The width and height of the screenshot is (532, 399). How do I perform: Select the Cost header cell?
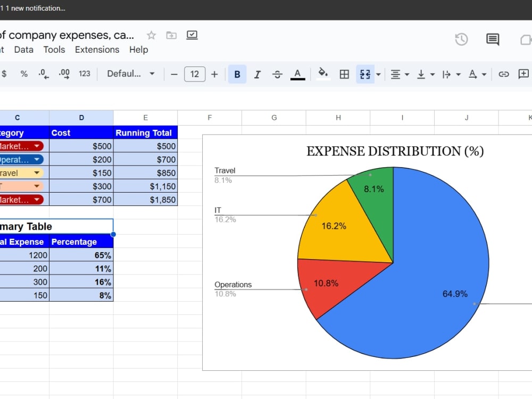point(81,132)
